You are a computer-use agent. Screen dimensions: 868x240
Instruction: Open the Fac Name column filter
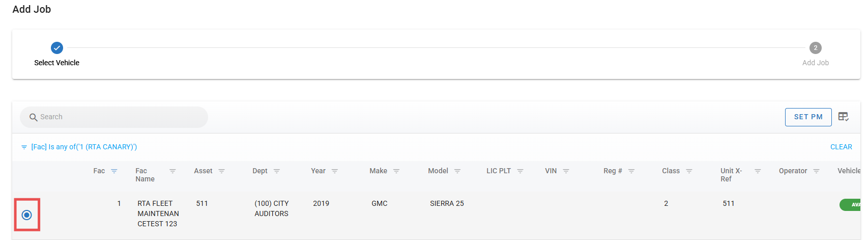(x=172, y=171)
